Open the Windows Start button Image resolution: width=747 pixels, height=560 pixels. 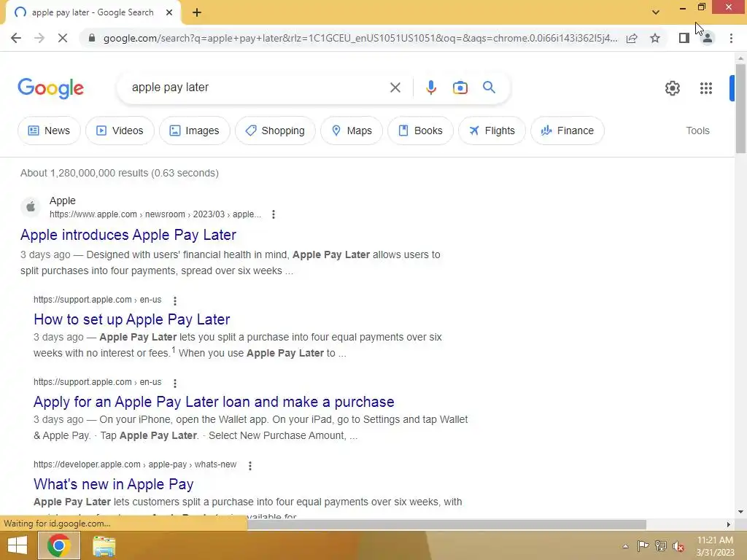click(x=18, y=545)
